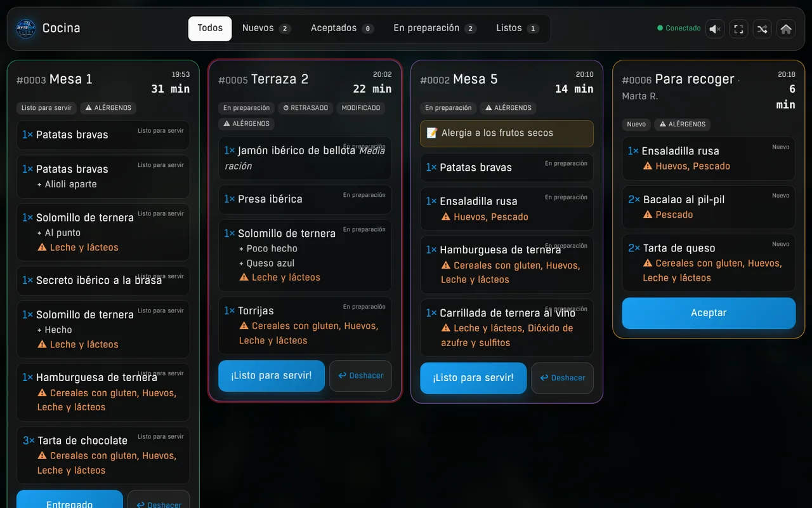Select Tarta de queso item
Viewport: 812px width, 508px height.
coord(709,263)
